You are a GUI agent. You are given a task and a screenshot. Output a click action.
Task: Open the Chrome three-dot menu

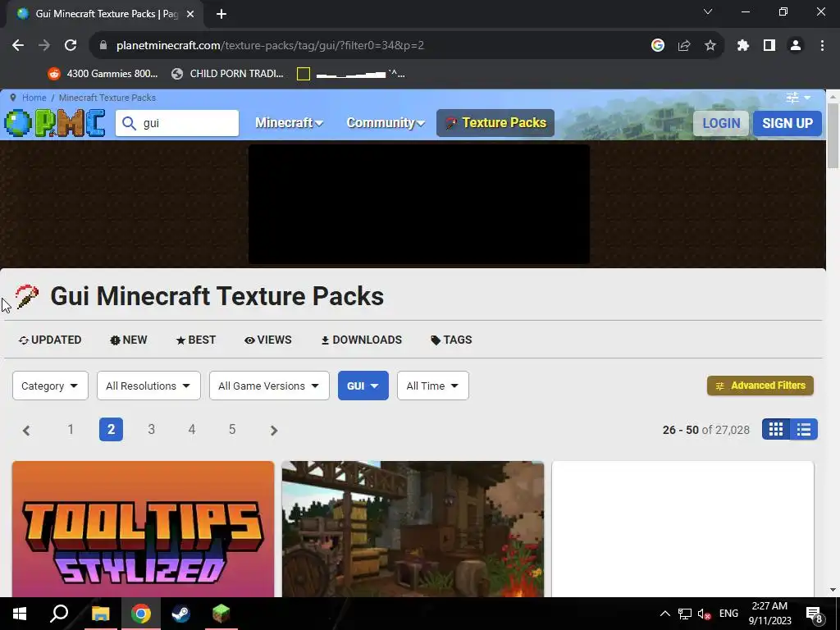click(822, 46)
